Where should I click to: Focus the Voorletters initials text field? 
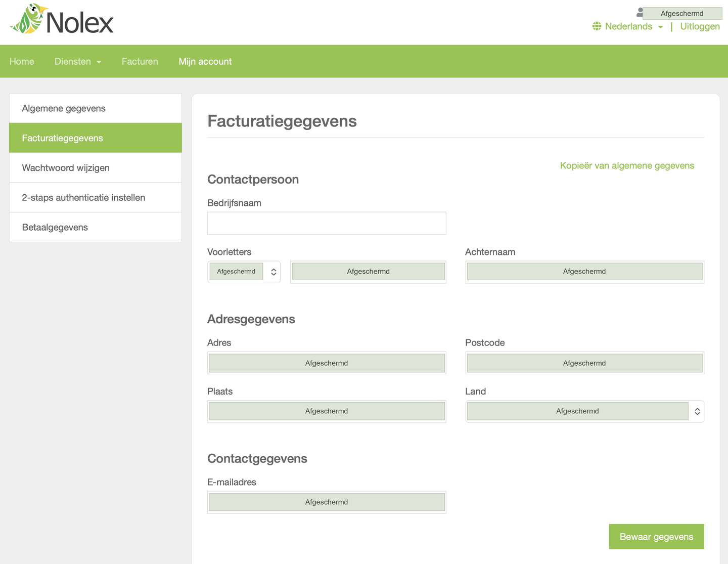(368, 272)
